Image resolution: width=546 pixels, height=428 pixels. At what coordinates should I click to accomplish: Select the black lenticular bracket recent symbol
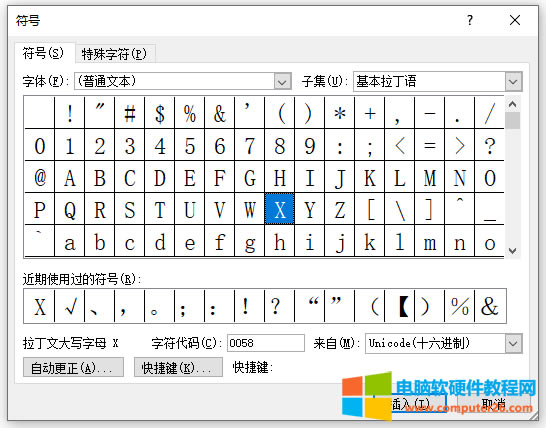[x=400, y=306]
